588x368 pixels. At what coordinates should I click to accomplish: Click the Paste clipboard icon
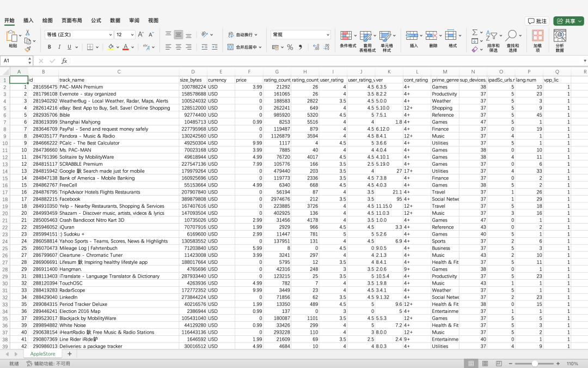(11, 36)
